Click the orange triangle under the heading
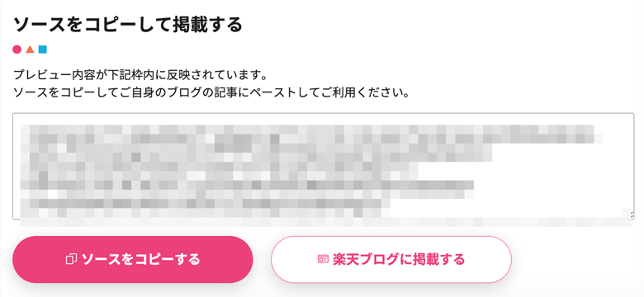This screenshot has height=297, width=644. (x=30, y=49)
